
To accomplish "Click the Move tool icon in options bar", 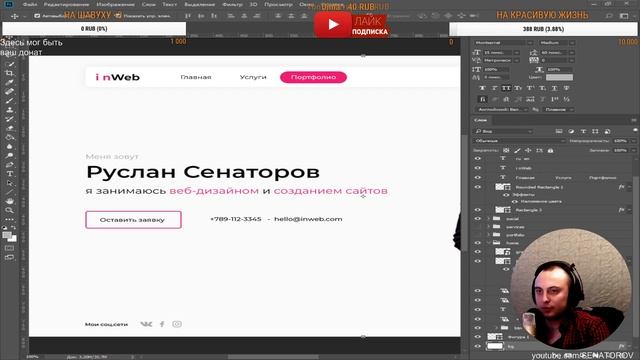I will 15,16.
